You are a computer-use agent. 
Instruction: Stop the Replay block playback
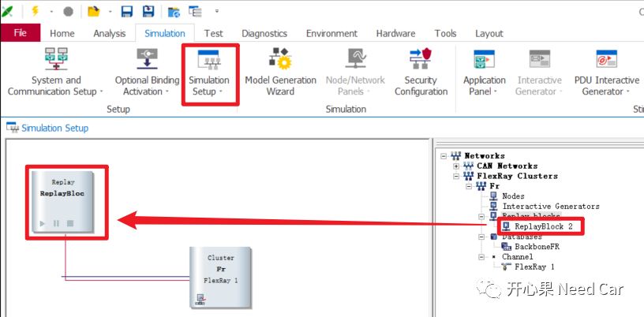coord(69,223)
